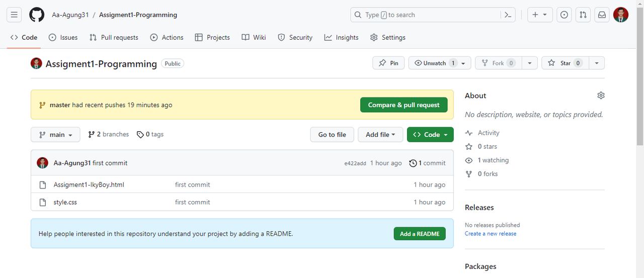Go to GitHub homepage via Octocat logo
This screenshot has width=644, height=278.
(37, 15)
